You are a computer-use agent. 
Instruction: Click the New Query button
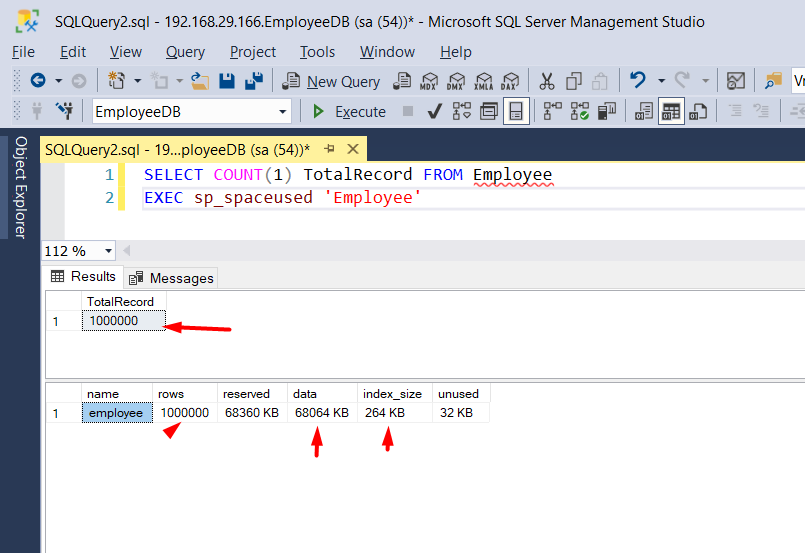(332, 81)
